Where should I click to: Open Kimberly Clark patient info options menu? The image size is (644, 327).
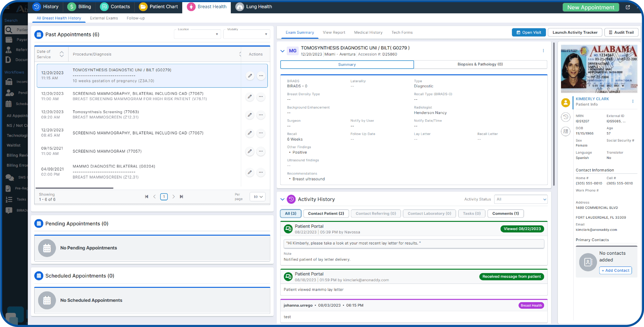tap(633, 101)
